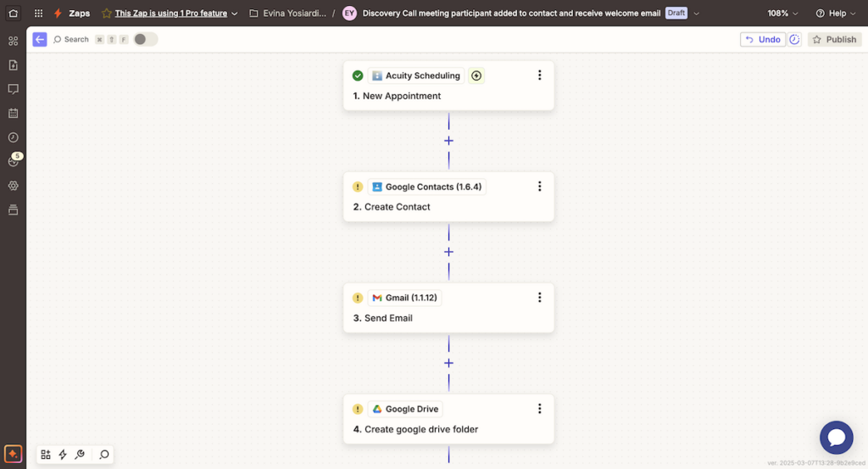Click the Zap title text in header

[511, 14]
